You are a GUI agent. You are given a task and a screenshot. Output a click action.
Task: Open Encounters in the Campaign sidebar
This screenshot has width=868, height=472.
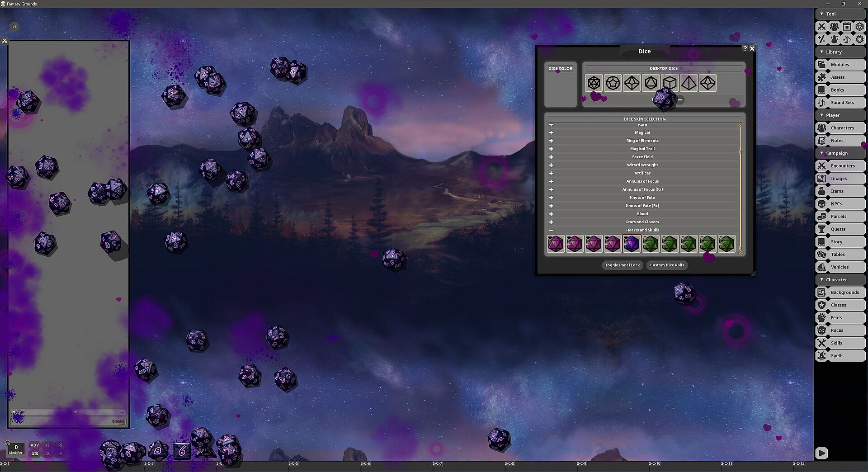[840, 166]
